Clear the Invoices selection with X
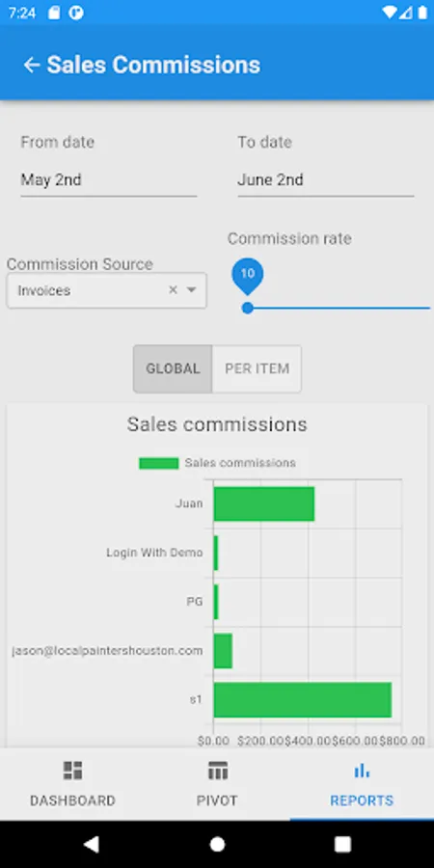Viewport: 434px width, 868px height. pos(173,290)
